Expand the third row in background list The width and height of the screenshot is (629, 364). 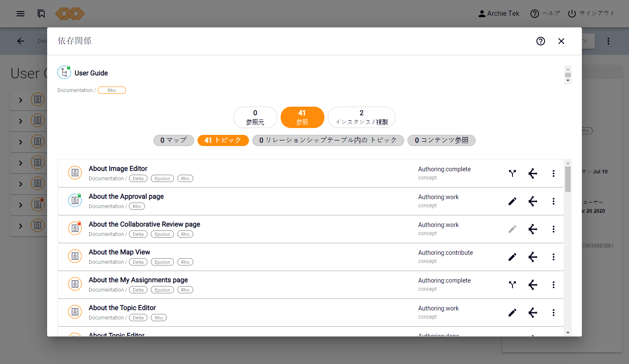pyautogui.click(x=21, y=142)
